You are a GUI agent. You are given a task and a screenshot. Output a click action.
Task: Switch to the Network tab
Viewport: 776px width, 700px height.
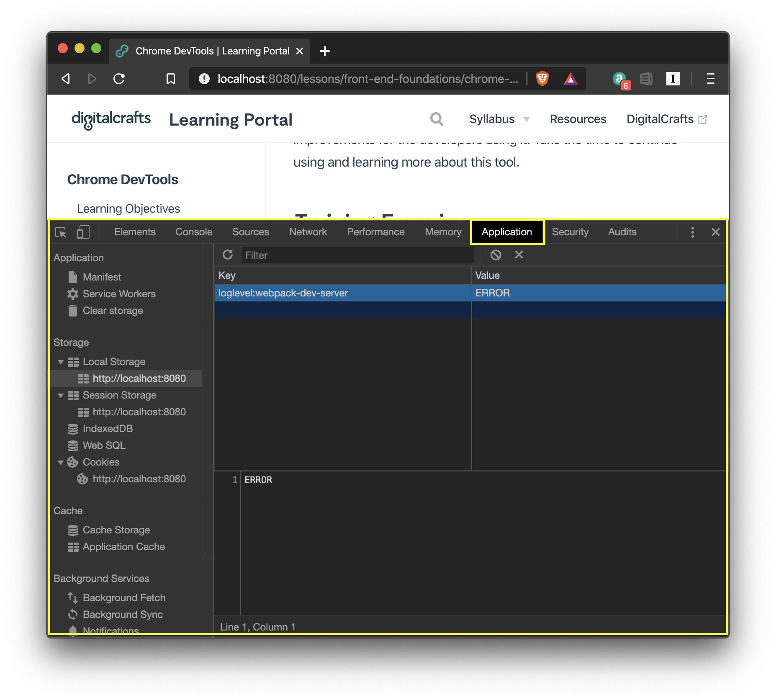point(308,232)
